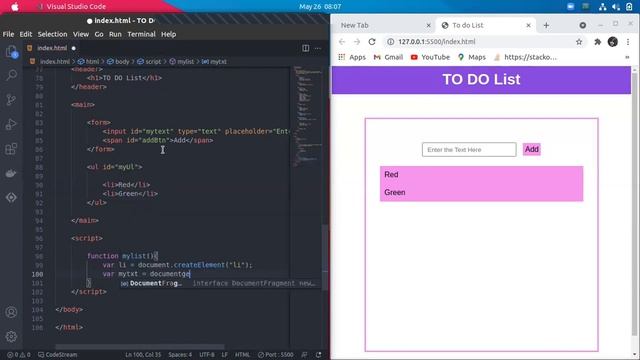Open the Go menu

tap(99, 34)
